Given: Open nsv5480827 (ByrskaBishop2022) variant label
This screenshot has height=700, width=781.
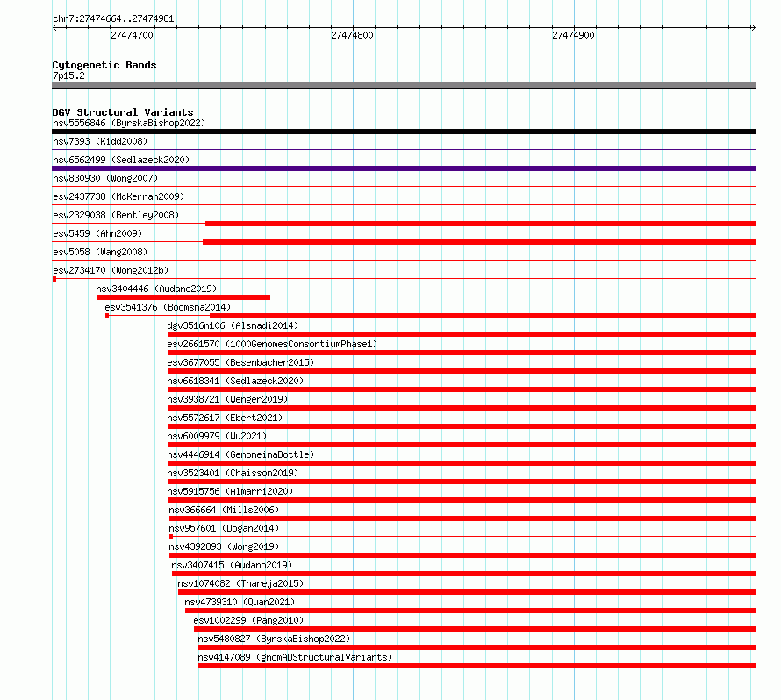Looking at the screenshot, I should tap(274, 639).
